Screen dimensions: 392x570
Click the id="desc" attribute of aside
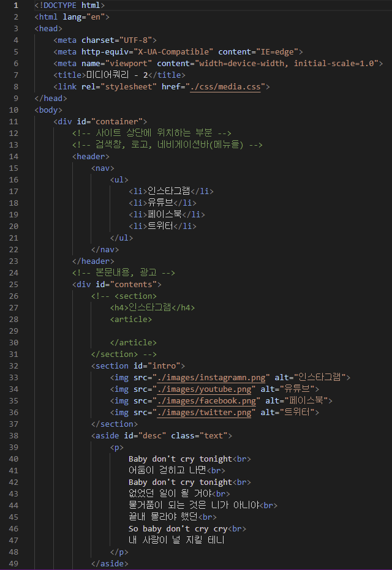click(x=145, y=436)
